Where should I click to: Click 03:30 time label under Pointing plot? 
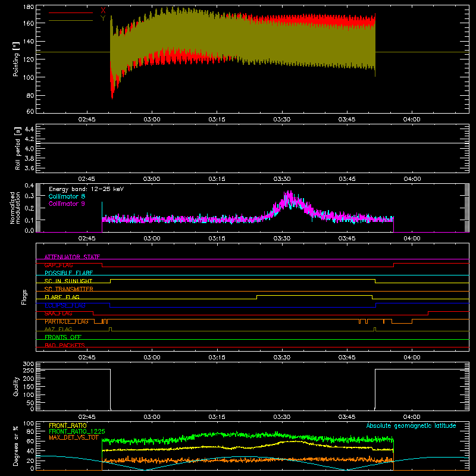282,120
